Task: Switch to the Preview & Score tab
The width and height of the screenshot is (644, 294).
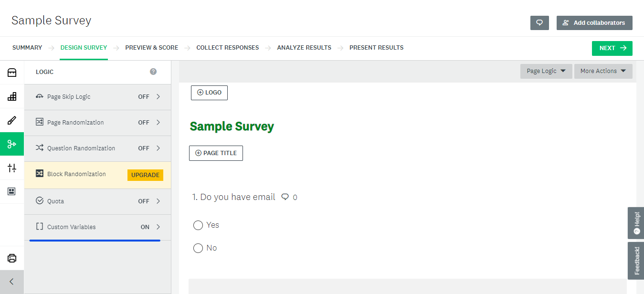Action: pos(151,48)
